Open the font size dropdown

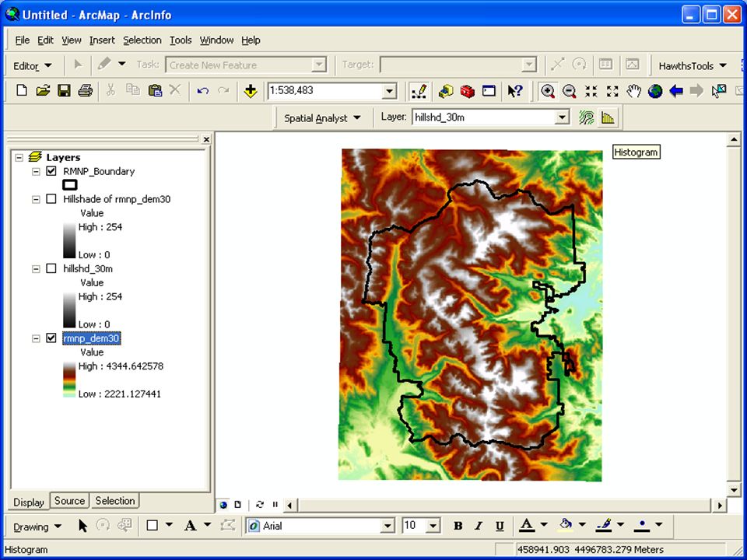click(x=433, y=526)
